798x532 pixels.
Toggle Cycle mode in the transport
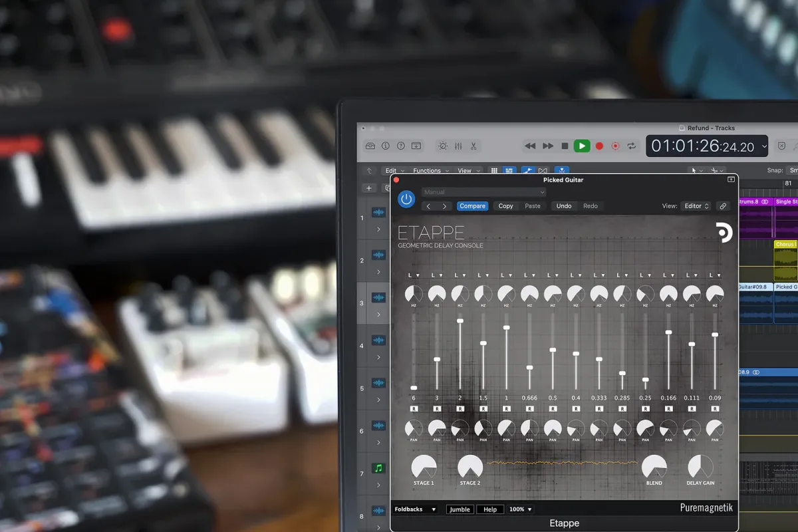pyautogui.click(x=632, y=146)
